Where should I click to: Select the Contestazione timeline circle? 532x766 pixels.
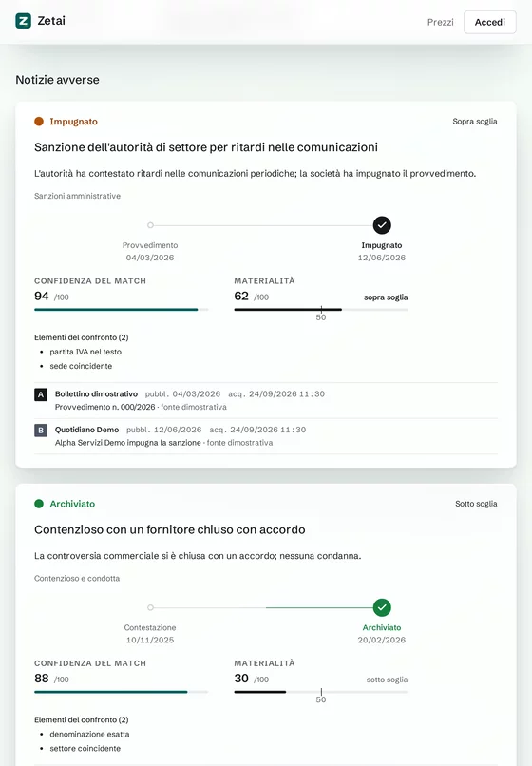150,607
